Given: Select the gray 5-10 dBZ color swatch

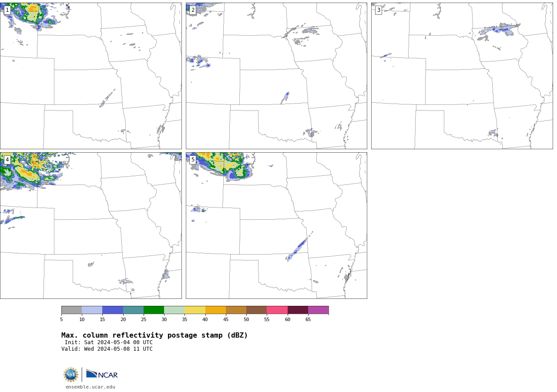Looking at the screenshot, I should pyautogui.click(x=71, y=310).
